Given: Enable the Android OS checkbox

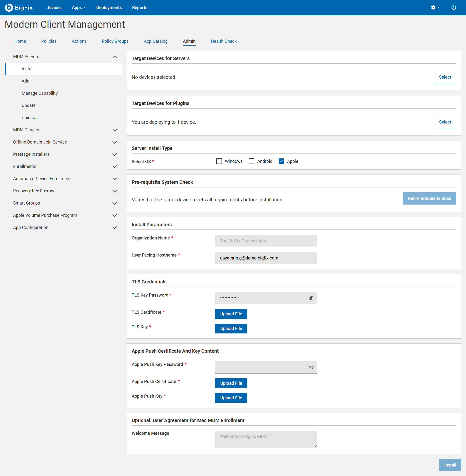Looking at the screenshot, I should pyautogui.click(x=252, y=161).
